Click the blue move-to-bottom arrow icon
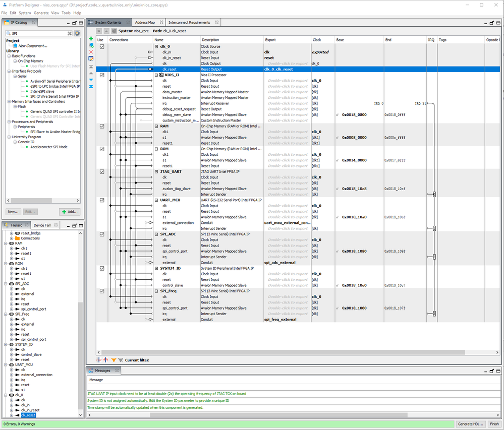This screenshot has width=504, height=430. click(91, 86)
